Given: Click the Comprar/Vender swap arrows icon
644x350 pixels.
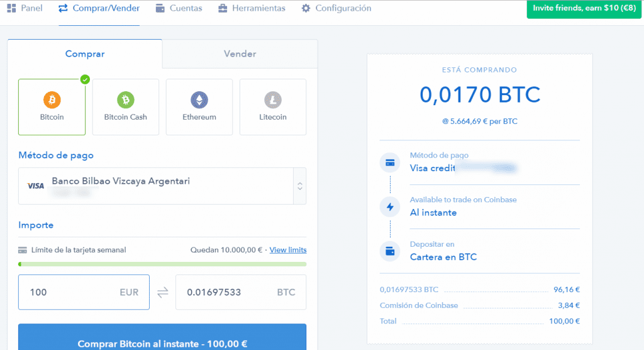Looking at the screenshot, I should coord(63,8).
